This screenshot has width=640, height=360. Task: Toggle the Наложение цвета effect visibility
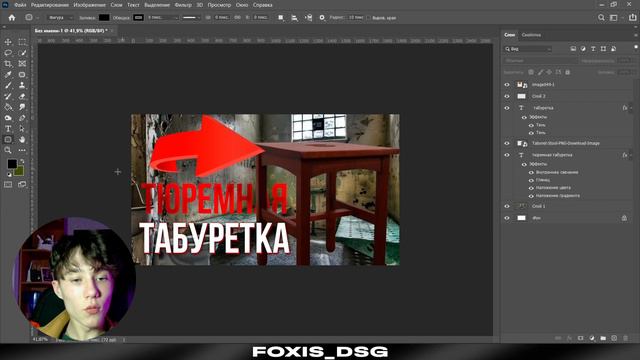click(x=531, y=188)
